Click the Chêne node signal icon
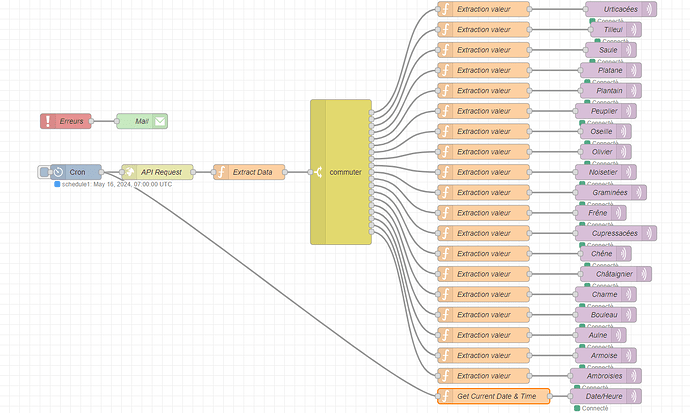 pyautogui.click(x=624, y=253)
